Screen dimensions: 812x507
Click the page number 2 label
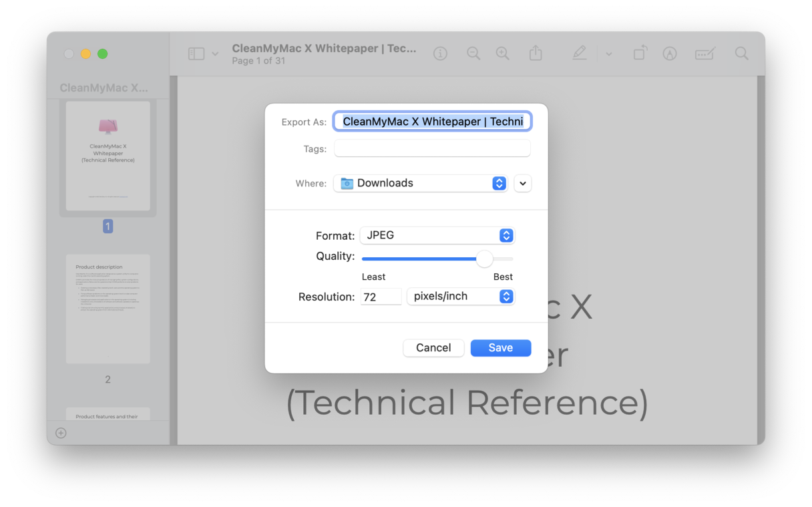108,379
